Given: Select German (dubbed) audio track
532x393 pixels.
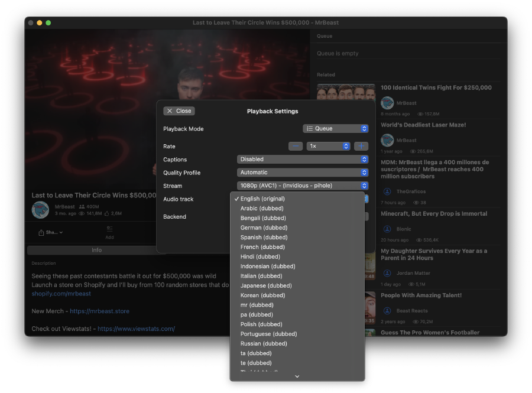Looking at the screenshot, I should tap(264, 228).
